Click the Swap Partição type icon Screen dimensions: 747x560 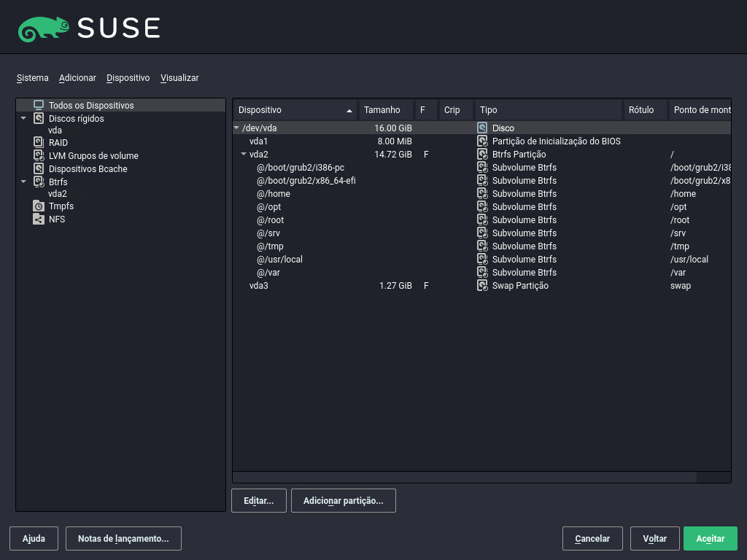pos(482,285)
